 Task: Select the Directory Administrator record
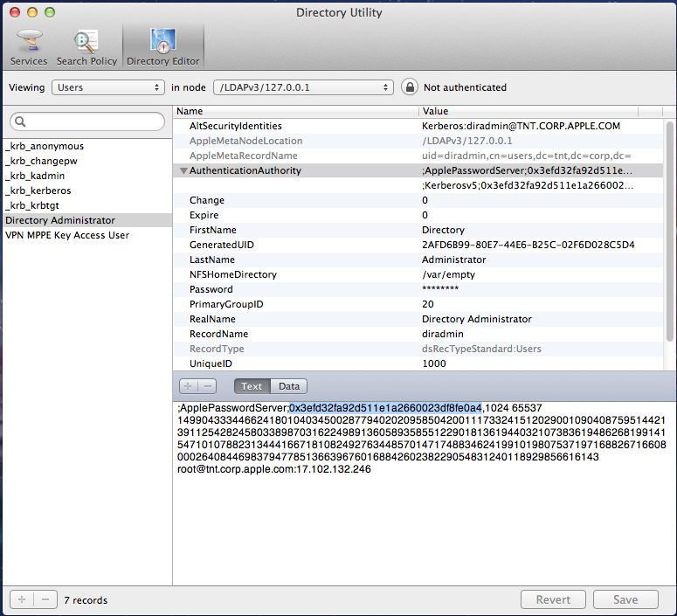tap(87, 220)
